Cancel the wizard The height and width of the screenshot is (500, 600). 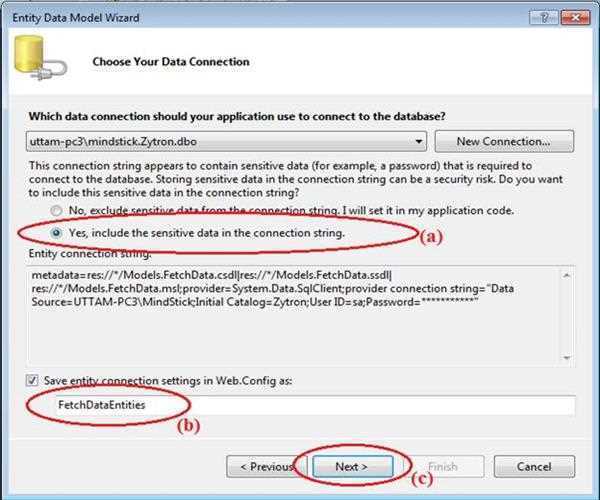point(534,466)
